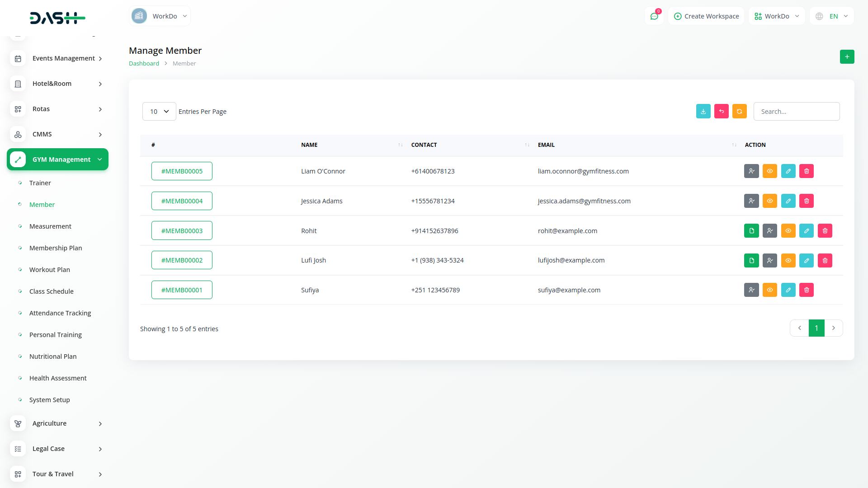Image resolution: width=868 pixels, height=488 pixels.
Task: Open the EN language dropdown
Action: coord(832,16)
